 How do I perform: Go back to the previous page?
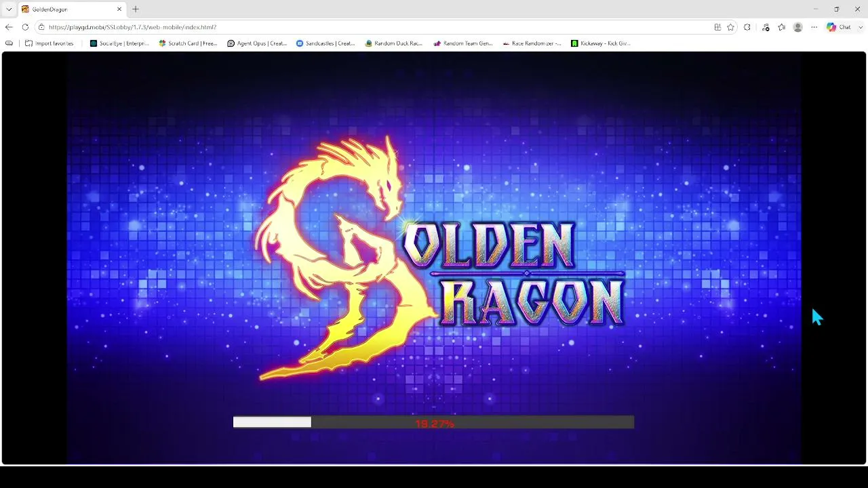pos(9,27)
